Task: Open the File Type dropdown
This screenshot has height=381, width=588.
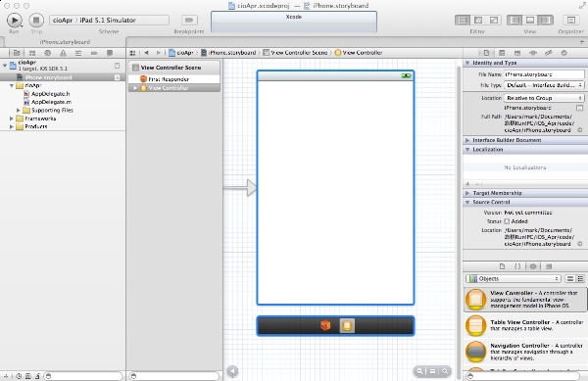Action: click(x=544, y=85)
